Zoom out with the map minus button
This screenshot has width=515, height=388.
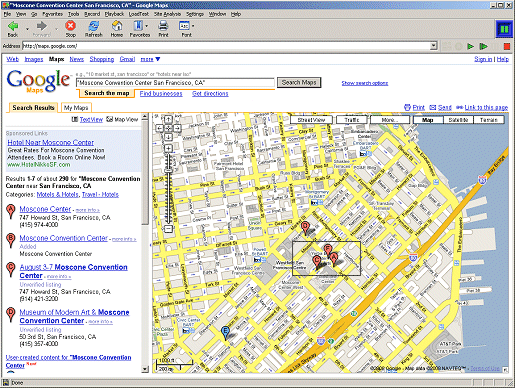pos(168,229)
